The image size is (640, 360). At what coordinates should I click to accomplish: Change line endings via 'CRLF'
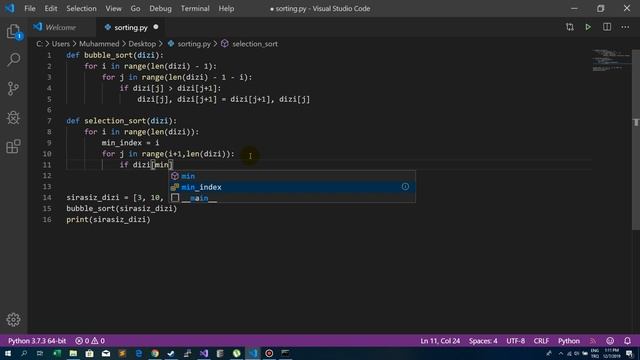click(541, 341)
